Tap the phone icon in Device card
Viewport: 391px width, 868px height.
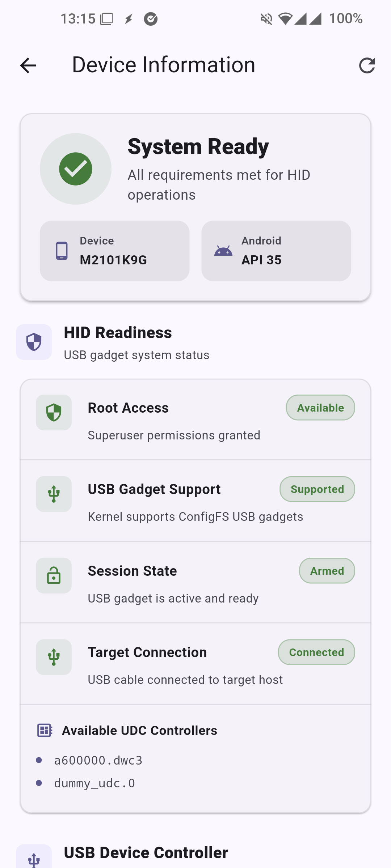(62, 251)
